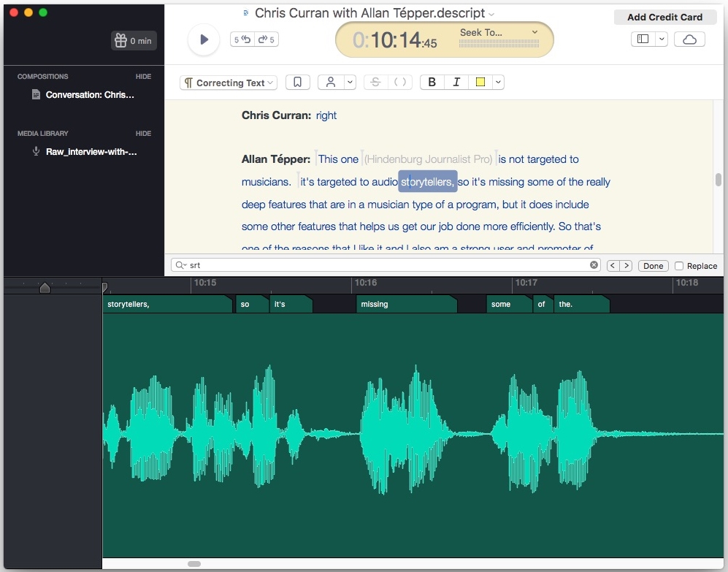Apply strikethrough to selected text
Screen dimensions: 728x572
pos(375,83)
